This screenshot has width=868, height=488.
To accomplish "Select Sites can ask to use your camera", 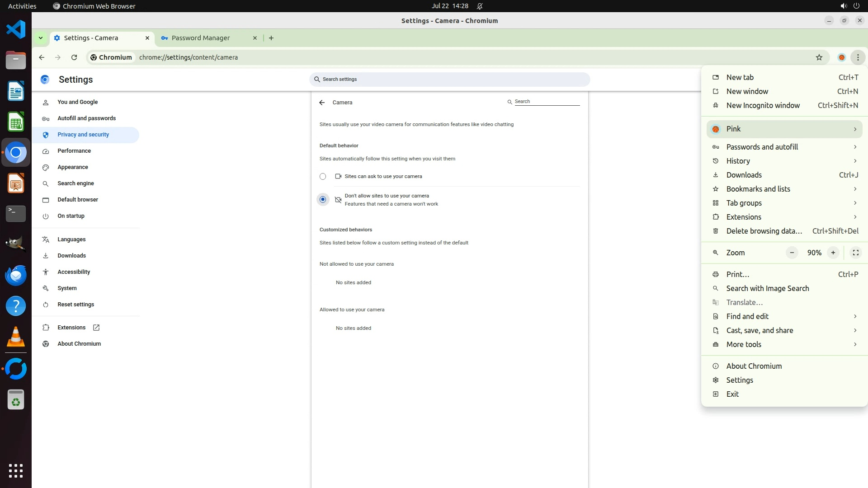I will point(323,177).
